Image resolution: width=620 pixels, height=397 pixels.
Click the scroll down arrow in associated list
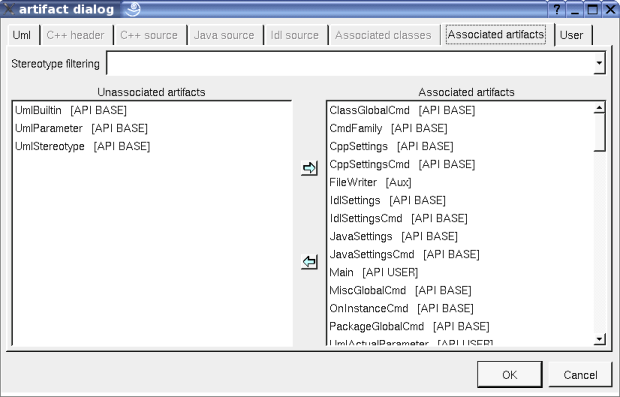599,339
